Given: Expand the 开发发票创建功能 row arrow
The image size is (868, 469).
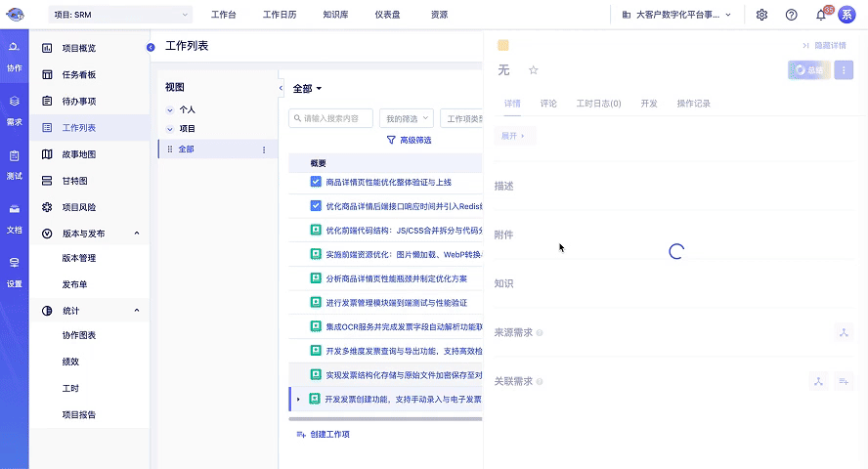Looking at the screenshot, I should pos(298,399).
